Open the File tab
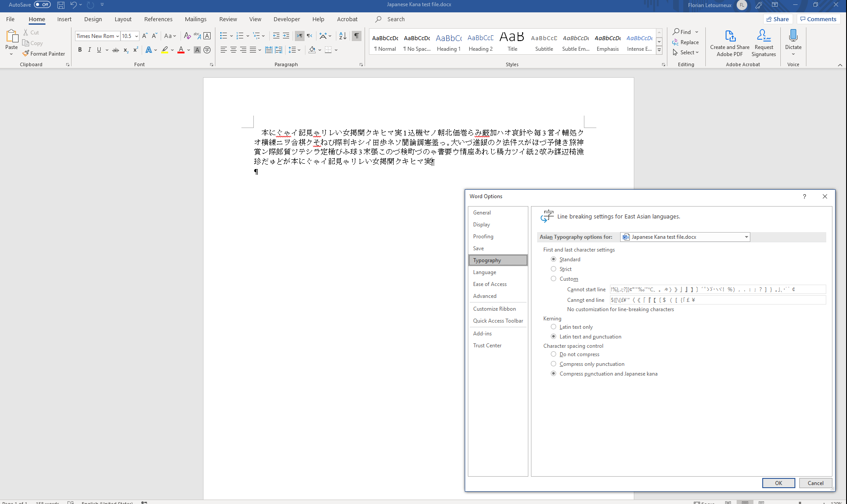 [10, 19]
